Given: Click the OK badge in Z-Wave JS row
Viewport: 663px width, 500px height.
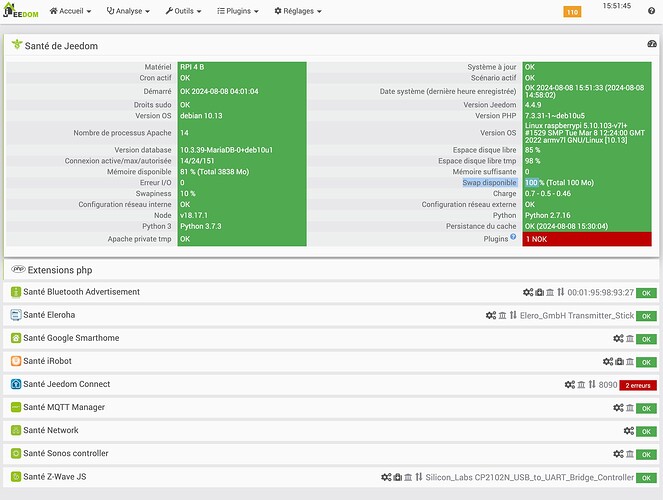Looking at the screenshot, I should click(x=646, y=478).
